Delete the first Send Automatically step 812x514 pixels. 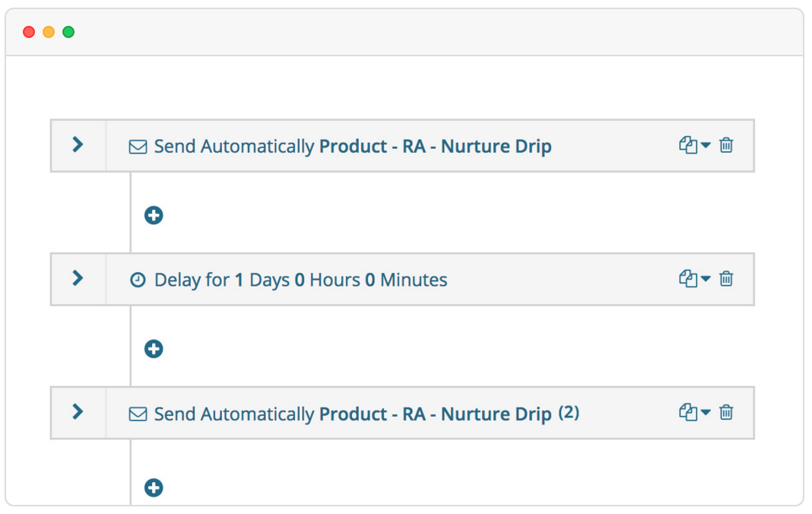pos(726,145)
